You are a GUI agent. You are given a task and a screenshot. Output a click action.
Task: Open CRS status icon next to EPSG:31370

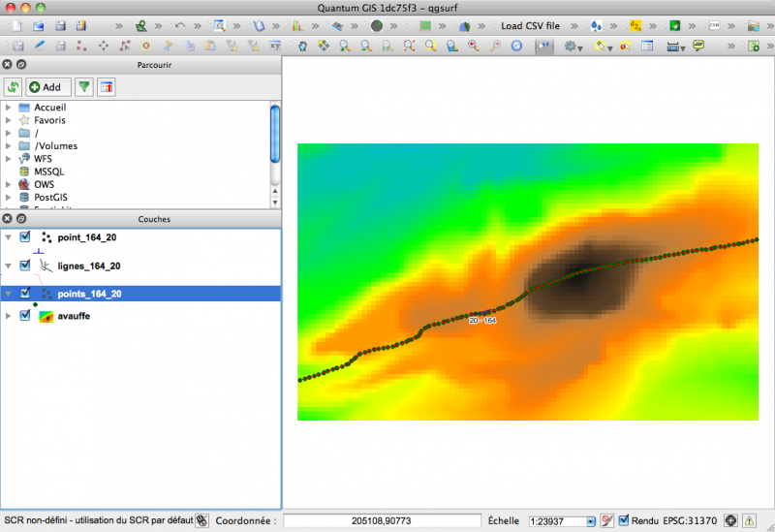[x=731, y=520]
